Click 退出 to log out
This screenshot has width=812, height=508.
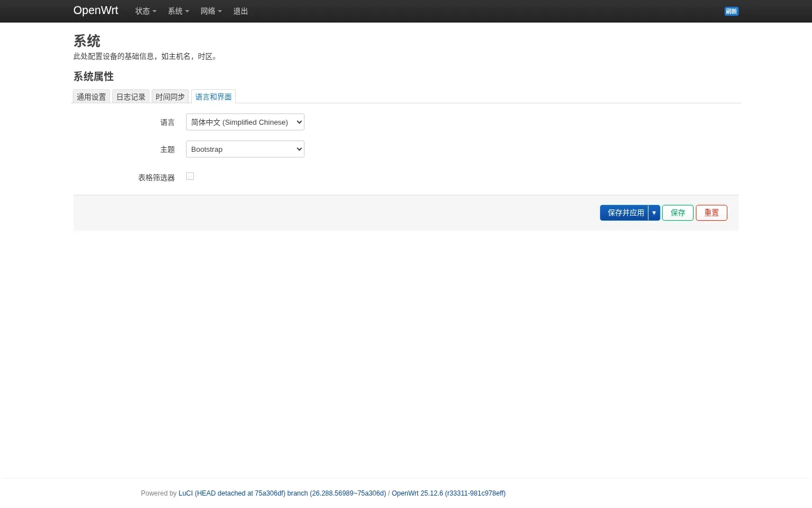[x=241, y=11]
